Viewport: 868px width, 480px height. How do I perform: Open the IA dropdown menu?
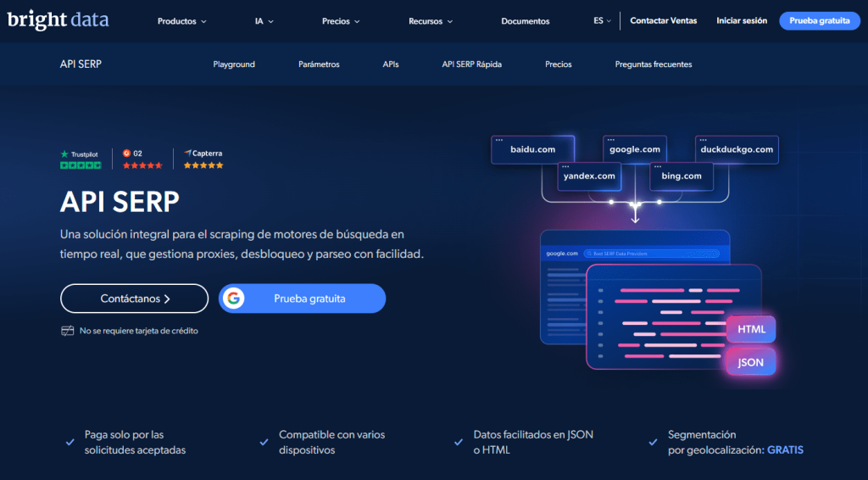tap(264, 21)
